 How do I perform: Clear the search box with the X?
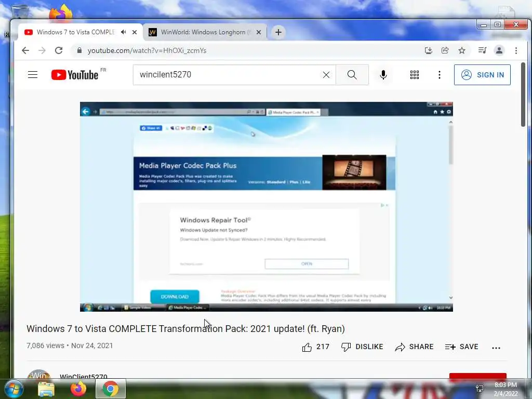pos(326,75)
